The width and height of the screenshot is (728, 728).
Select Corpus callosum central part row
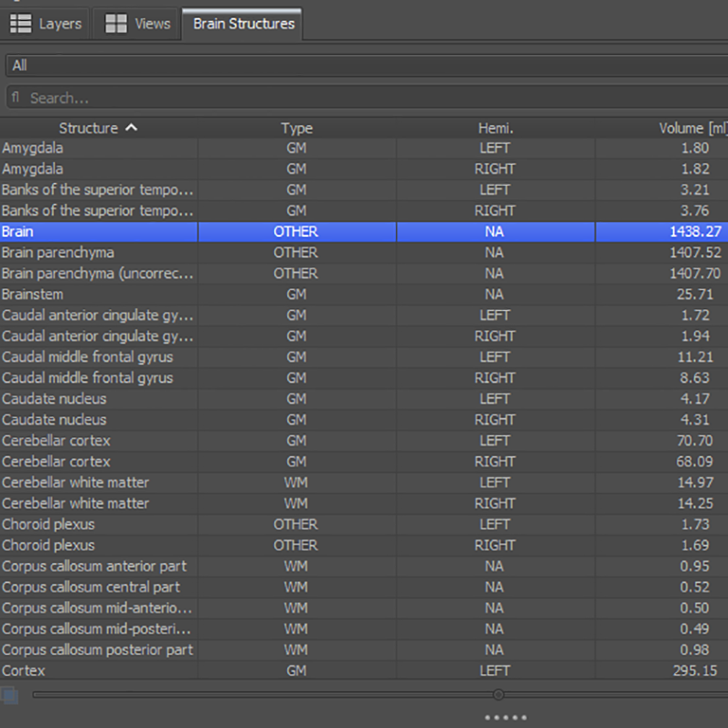[x=364, y=587]
